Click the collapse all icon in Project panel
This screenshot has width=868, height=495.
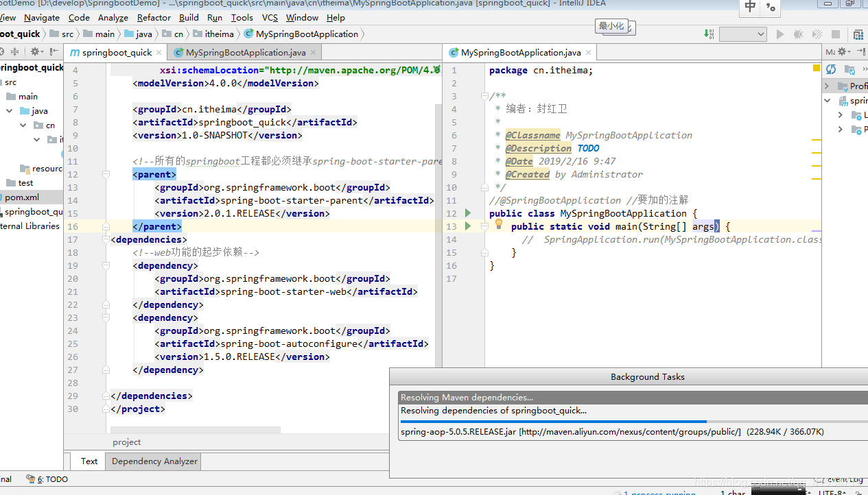click(x=14, y=51)
